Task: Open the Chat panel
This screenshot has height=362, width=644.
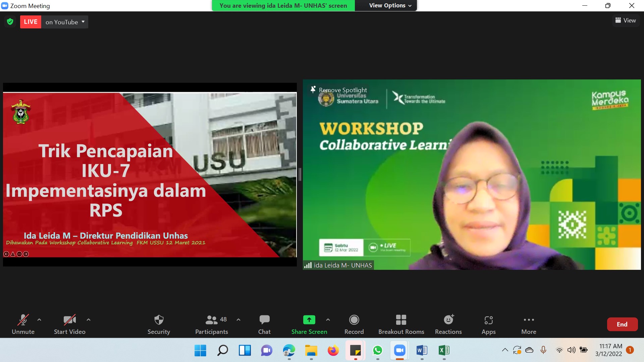Action: 264,324
